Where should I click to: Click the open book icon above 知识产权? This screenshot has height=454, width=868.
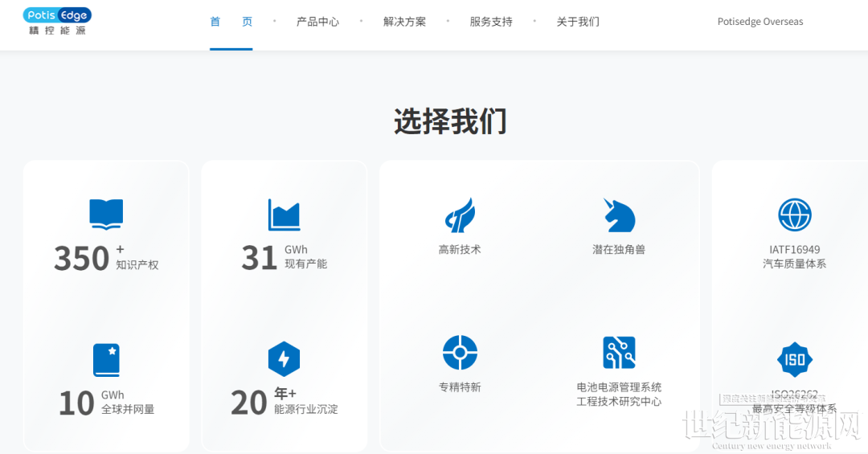pos(106,215)
